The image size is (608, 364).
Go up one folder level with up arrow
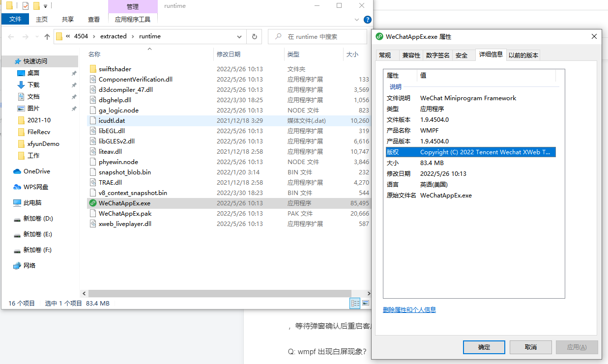47,36
